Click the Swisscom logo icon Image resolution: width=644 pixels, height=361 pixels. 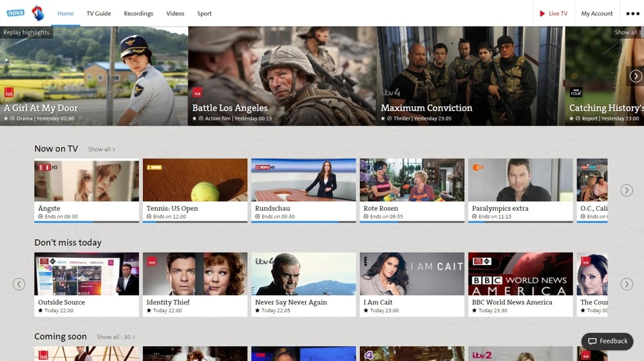[38, 13]
